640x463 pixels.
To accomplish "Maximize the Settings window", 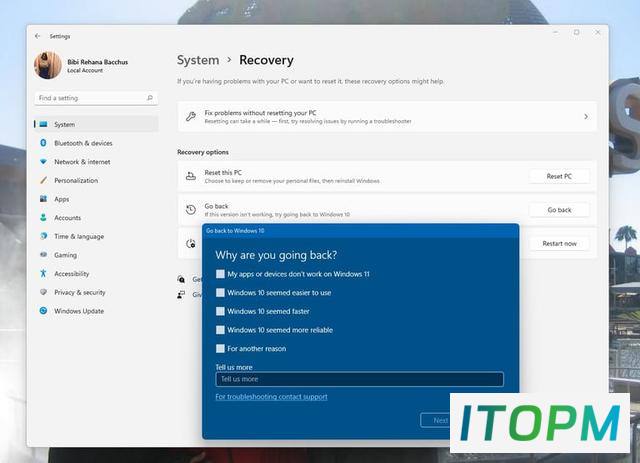I will [x=576, y=32].
